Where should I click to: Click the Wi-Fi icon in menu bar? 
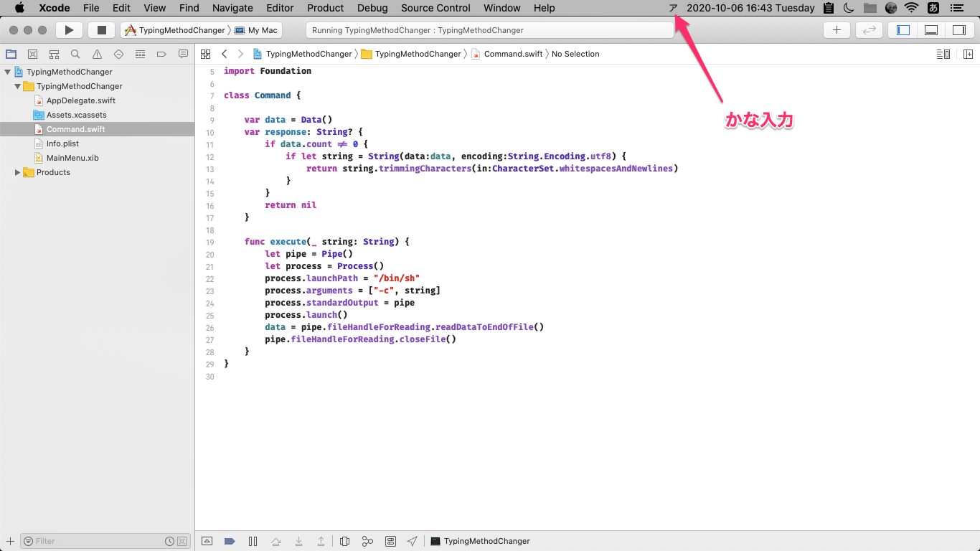[x=911, y=8]
